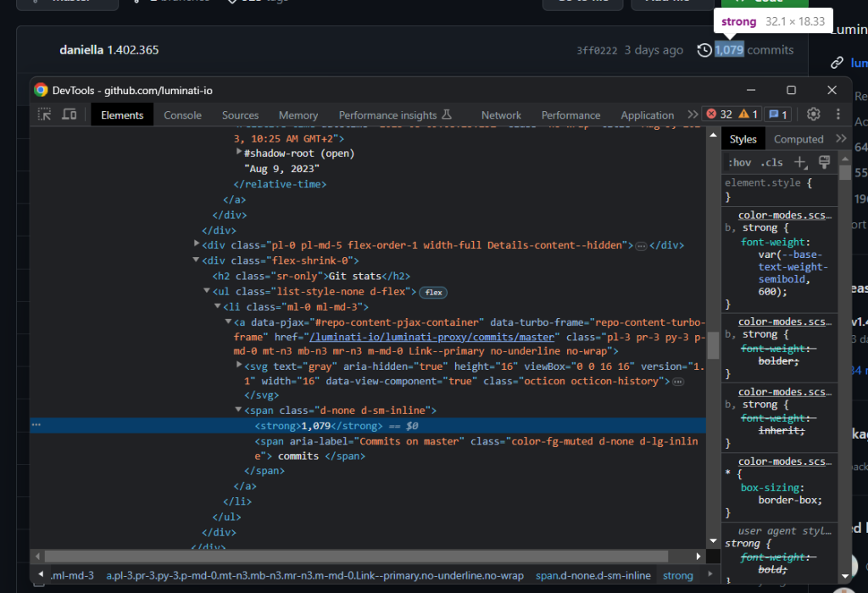Open the Computed styles tab
This screenshot has height=593, width=868.
pyautogui.click(x=798, y=137)
